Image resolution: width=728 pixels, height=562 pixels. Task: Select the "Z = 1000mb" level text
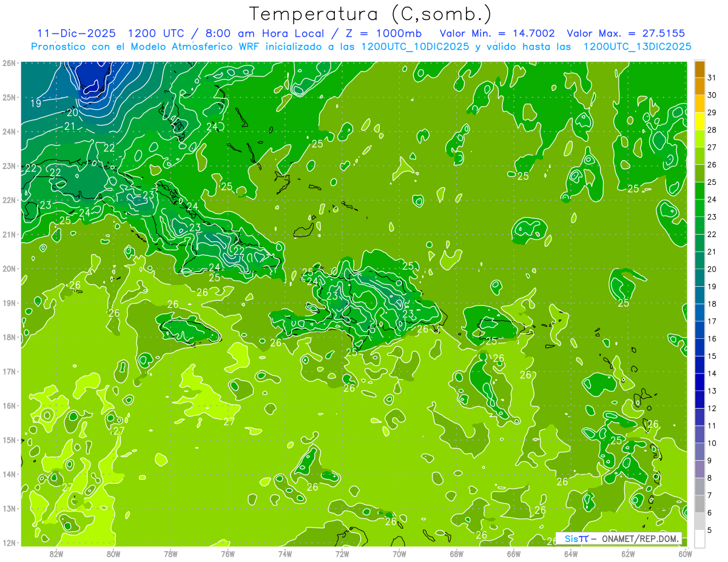(383, 33)
